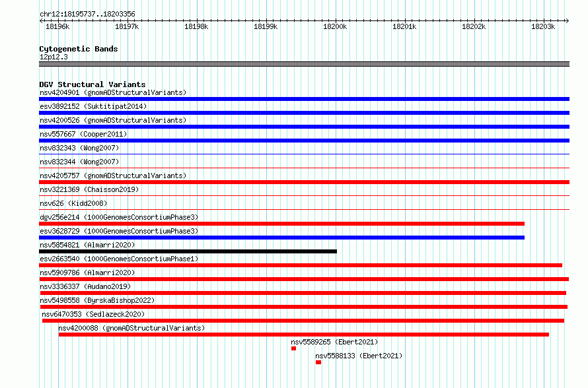The image size is (588, 388).
Task: Click the red bar for nsv4205757
Action: click(304, 182)
